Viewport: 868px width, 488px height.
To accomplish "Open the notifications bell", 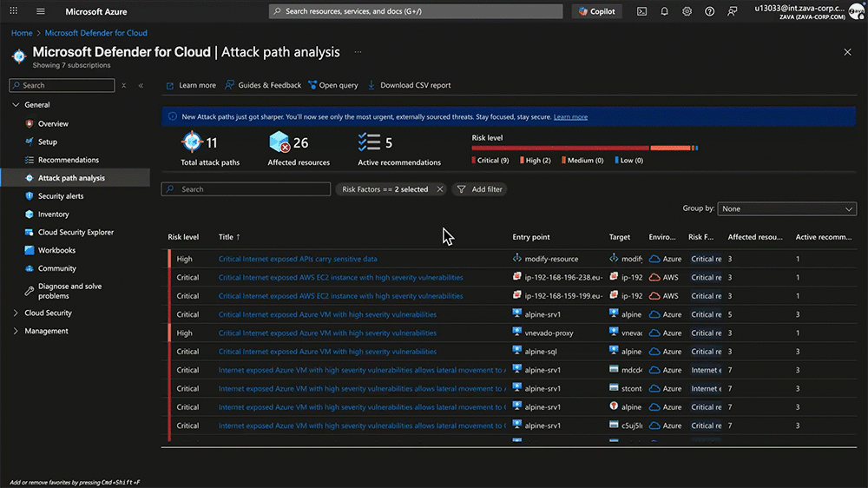I will pyautogui.click(x=664, y=11).
